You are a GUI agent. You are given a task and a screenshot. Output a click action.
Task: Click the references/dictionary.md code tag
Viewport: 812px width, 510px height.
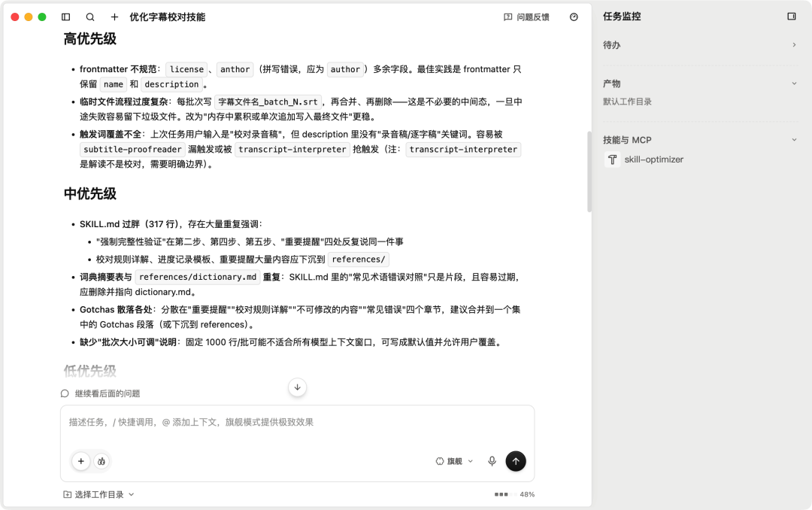coord(197,277)
